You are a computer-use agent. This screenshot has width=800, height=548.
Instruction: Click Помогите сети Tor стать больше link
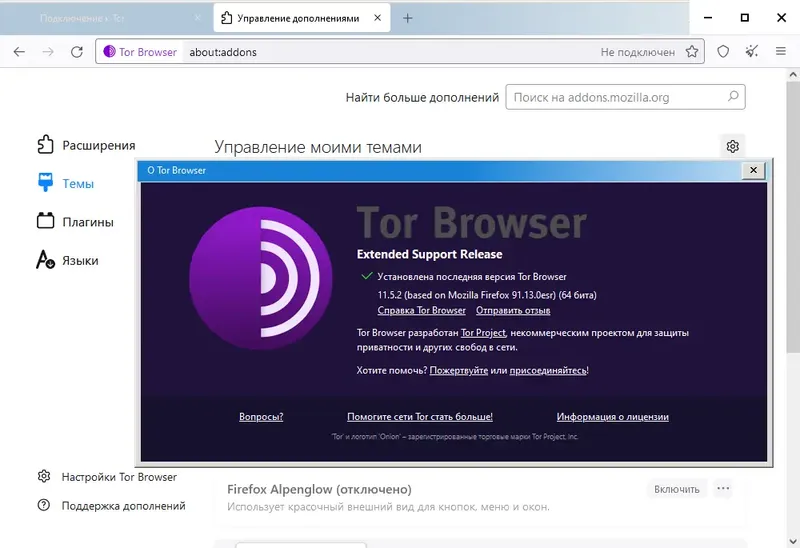point(420,417)
